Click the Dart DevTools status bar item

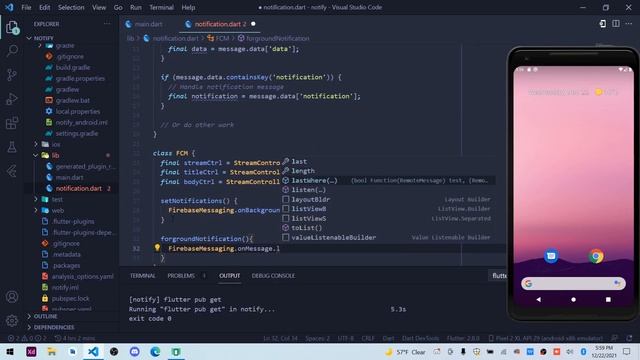[x=420, y=338]
